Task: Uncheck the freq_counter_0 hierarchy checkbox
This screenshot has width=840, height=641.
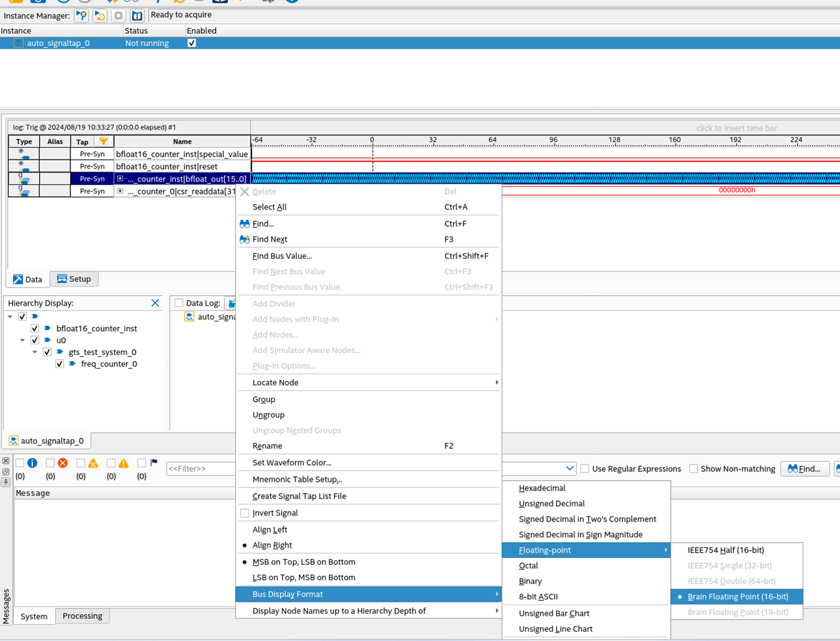Action: coord(59,364)
